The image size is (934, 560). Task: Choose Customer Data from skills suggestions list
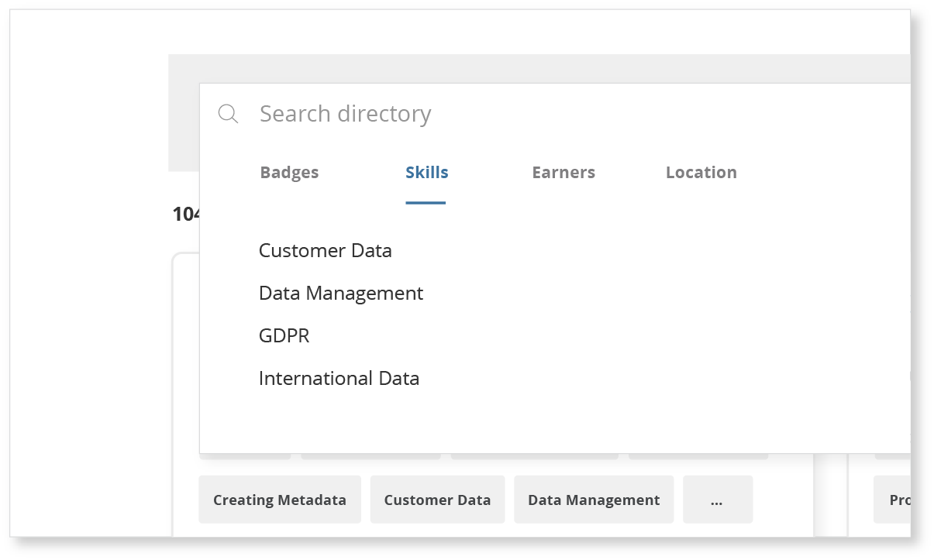pos(326,251)
